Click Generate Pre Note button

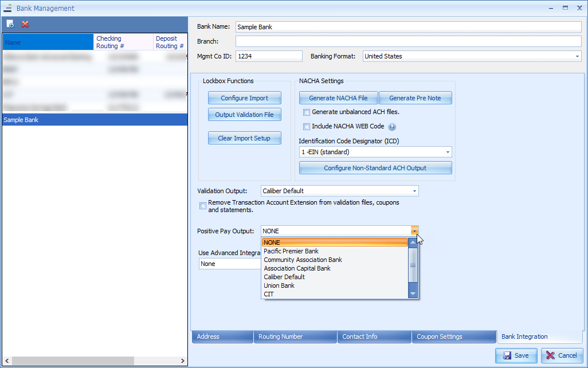coord(415,98)
